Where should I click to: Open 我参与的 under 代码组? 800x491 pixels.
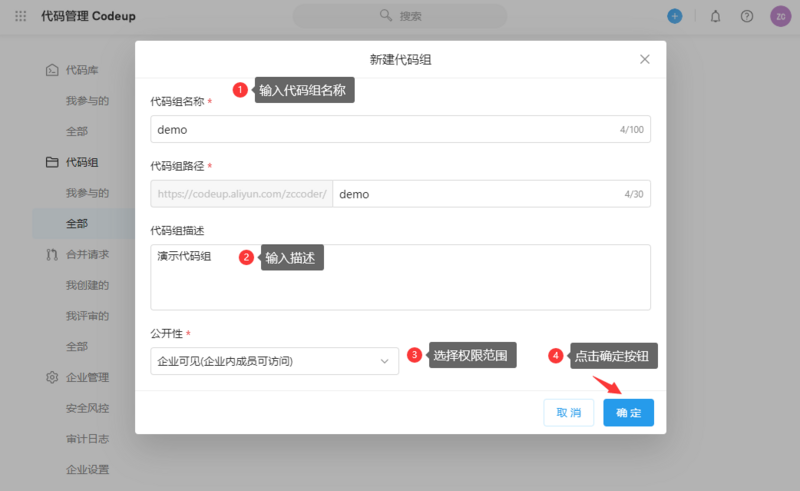point(87,193)
